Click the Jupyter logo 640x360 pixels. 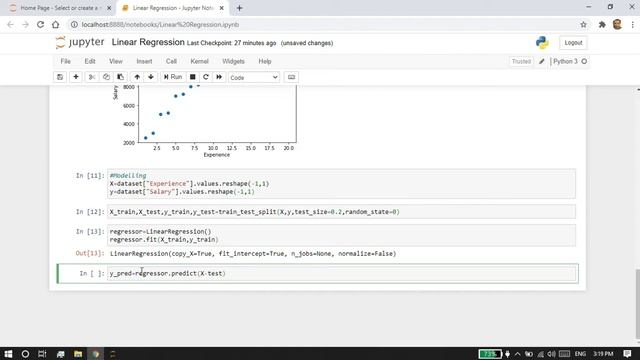coord(80,42)
